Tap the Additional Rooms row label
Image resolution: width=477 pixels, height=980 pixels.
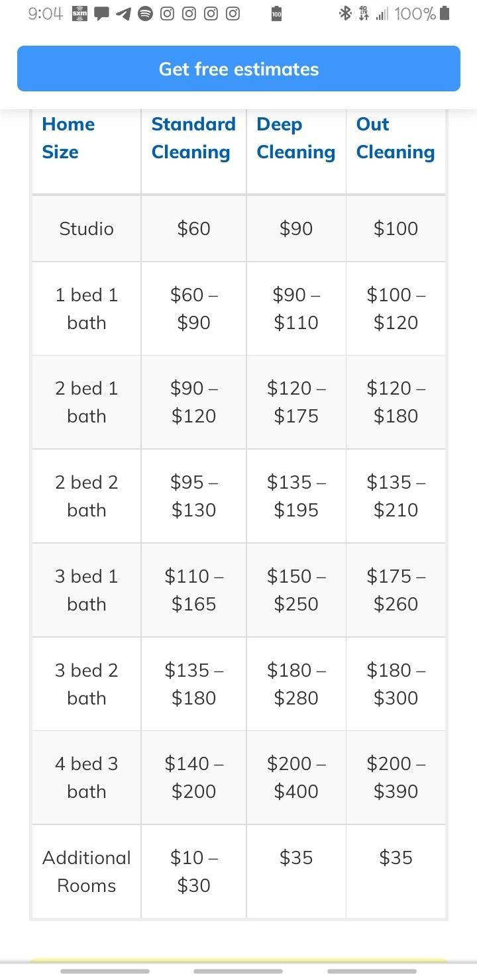86,871
